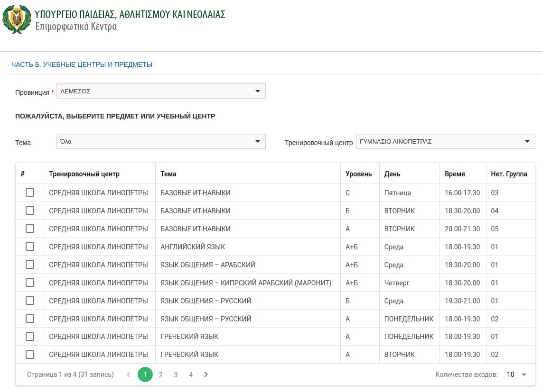The height and width of the screenshot is (392, 542).
Task: Go to page 2 of results
Action: (x=160, y=374)
